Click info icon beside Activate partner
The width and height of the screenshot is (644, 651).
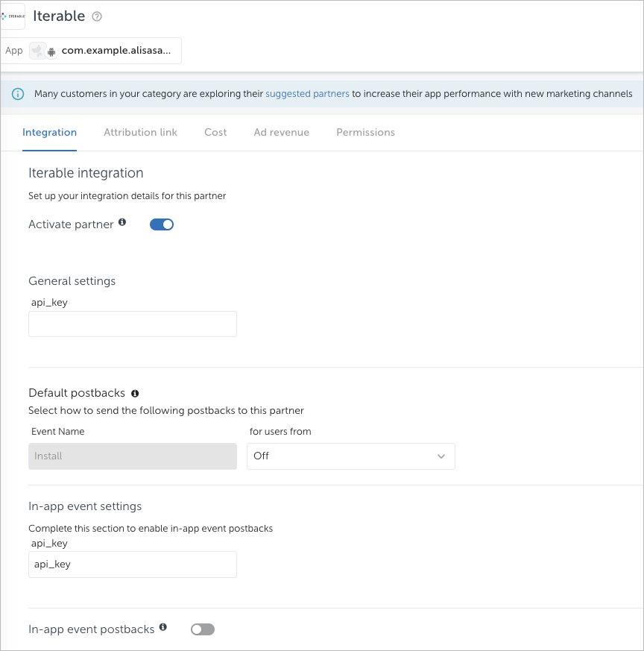click(x=122, y=222)
